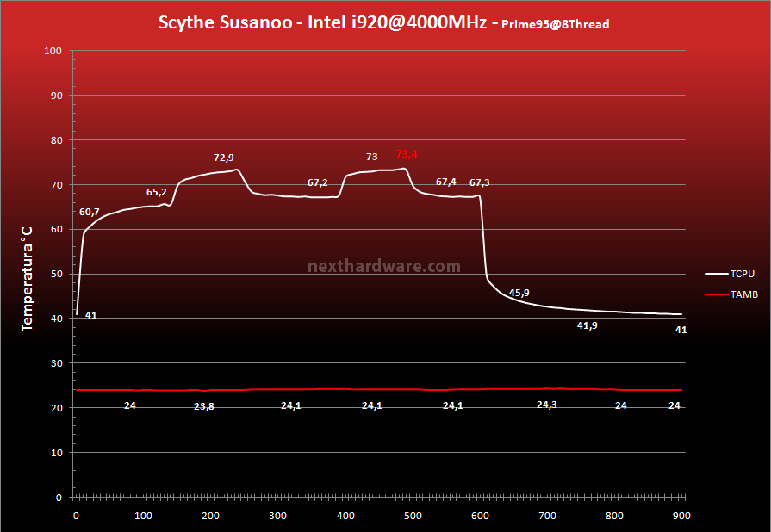Click the vertical axis tick label 30
This screenshot has width=771, height=532.
pyautogui.click(x=57, y=363)
